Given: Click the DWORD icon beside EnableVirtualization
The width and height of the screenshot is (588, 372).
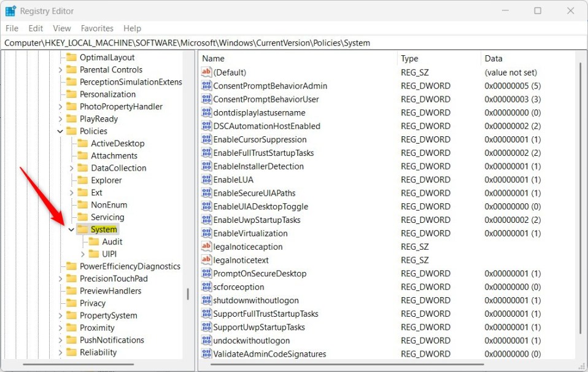Looking at the screenshot, I should tap(207, 233).
